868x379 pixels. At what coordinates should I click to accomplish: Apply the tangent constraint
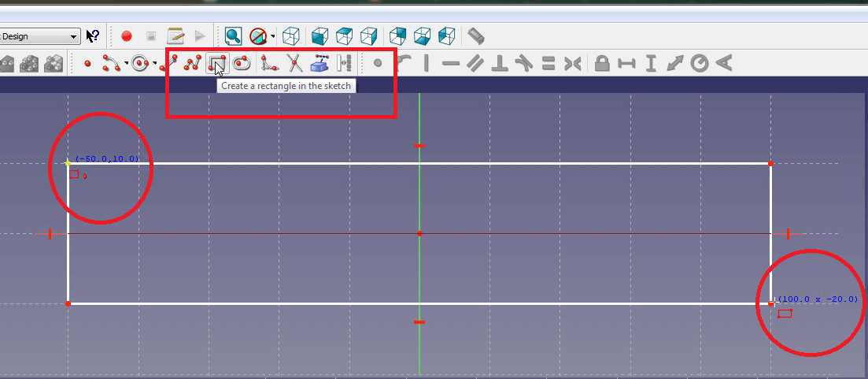point(523,63)
